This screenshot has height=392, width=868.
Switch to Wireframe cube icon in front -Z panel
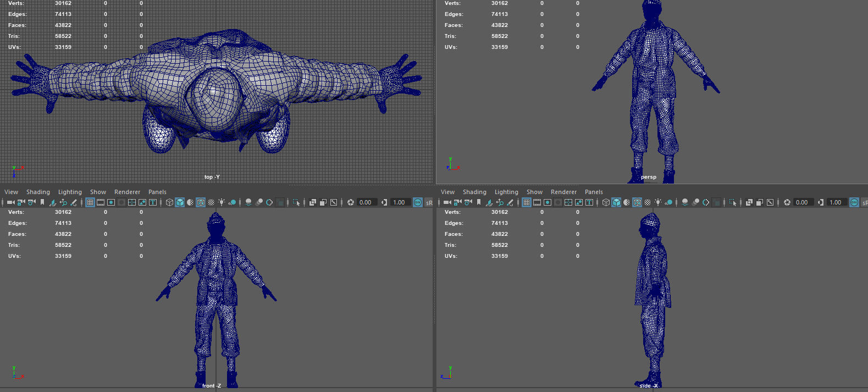click(x=169, y=202)
